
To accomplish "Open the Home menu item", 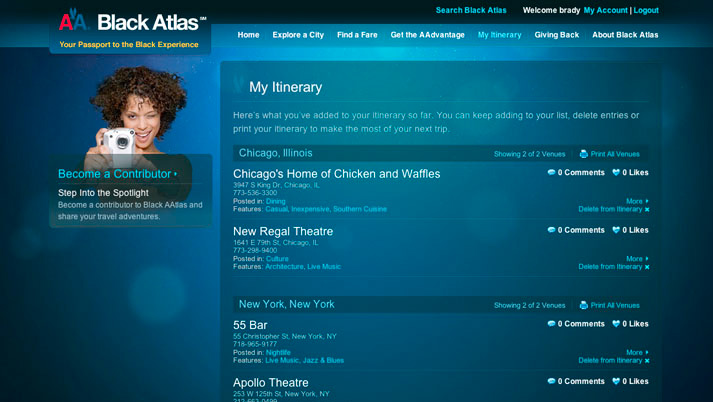I will click(x=248, y=35).
